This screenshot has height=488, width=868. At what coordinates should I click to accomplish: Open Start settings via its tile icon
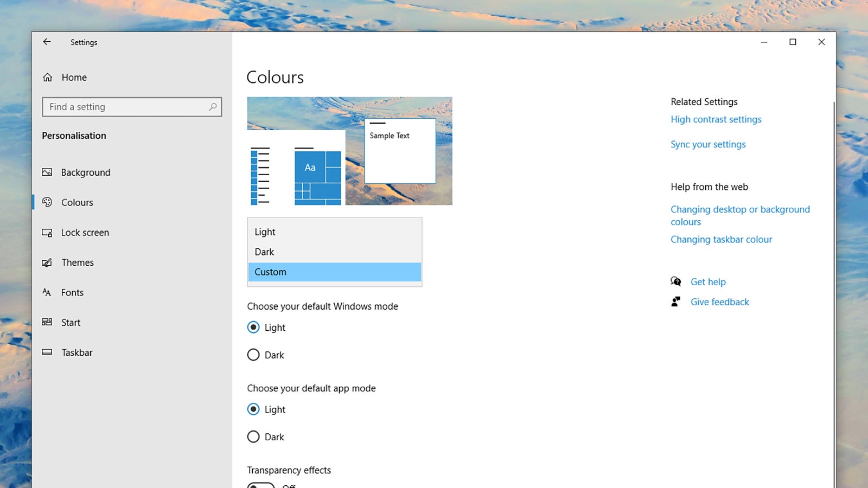[x=48, y=322]
